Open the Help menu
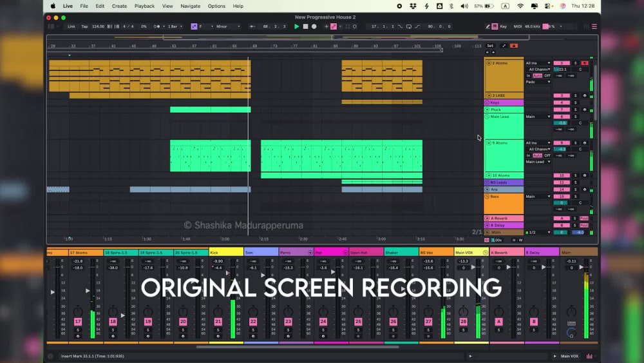This screenshot has height=363, width=644. [238, 6]
